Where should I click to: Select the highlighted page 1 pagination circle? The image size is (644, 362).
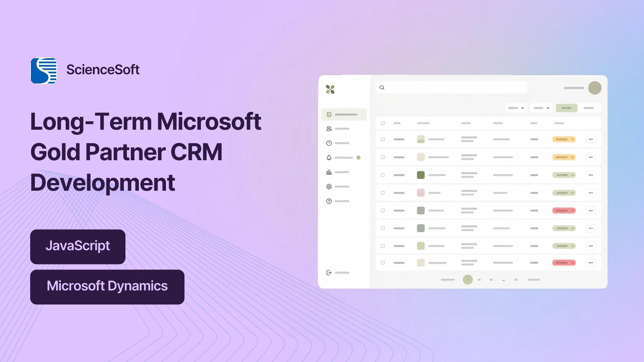tap(468, 280)
